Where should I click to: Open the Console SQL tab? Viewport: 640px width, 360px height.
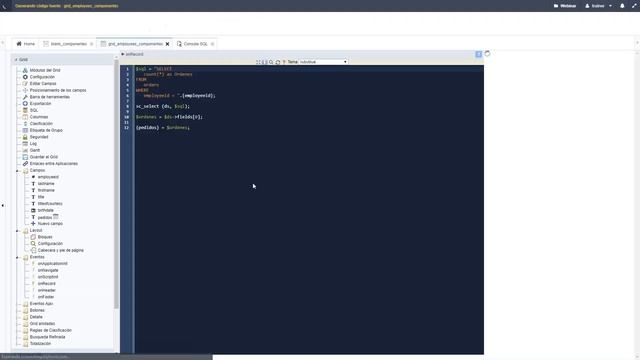pyautogui.click(x=196, y=44)
